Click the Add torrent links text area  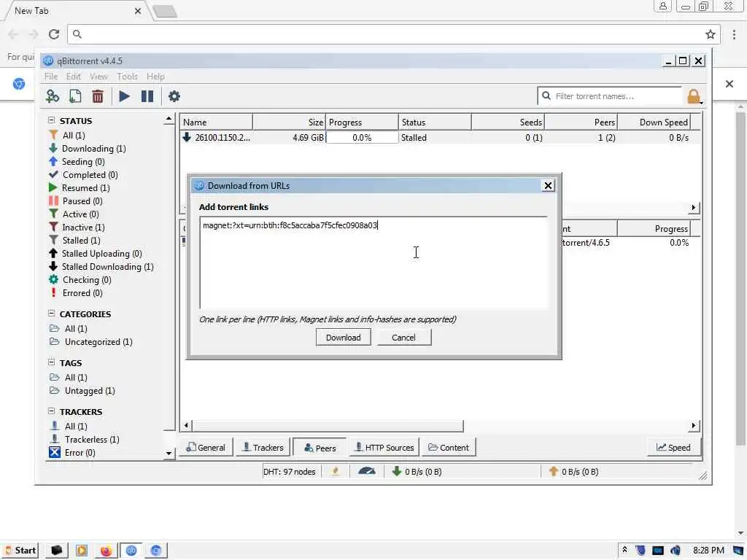(373, 262)
